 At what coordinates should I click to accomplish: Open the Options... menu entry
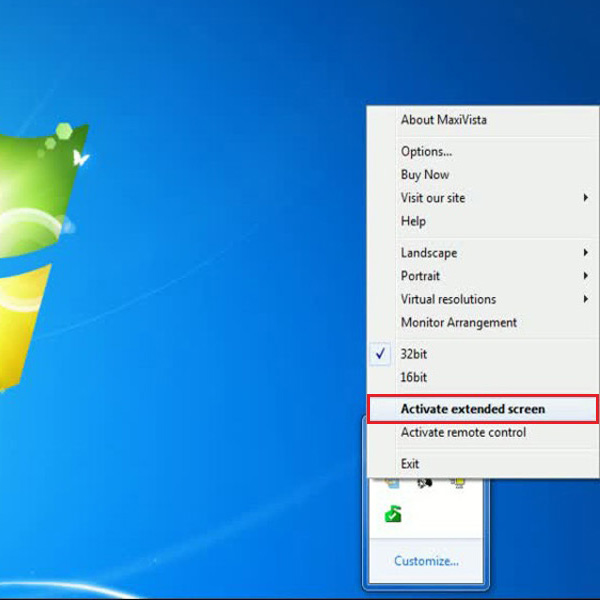[483, 152]
